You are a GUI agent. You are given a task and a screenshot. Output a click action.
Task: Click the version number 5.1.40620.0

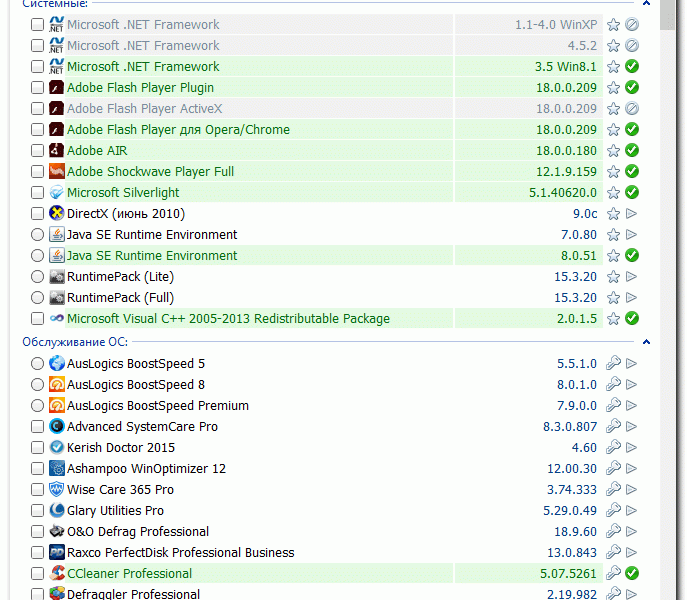click(563, 192)
